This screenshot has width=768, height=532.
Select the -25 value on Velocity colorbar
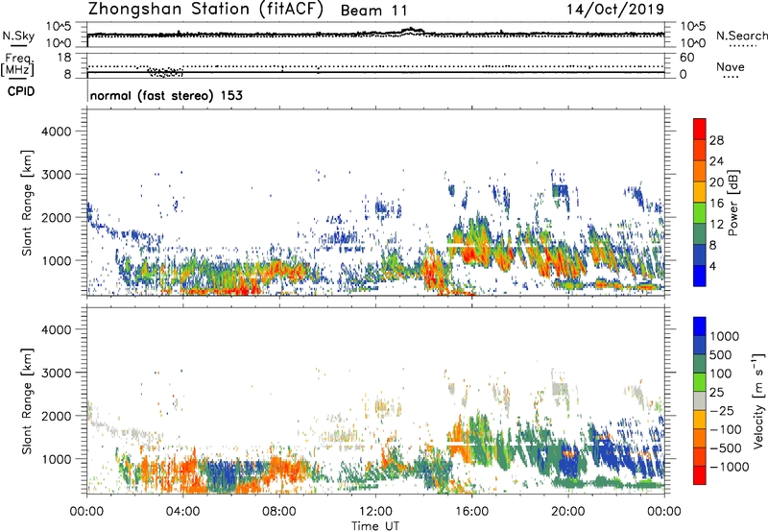pyautogui.click(x=722, y=411)
